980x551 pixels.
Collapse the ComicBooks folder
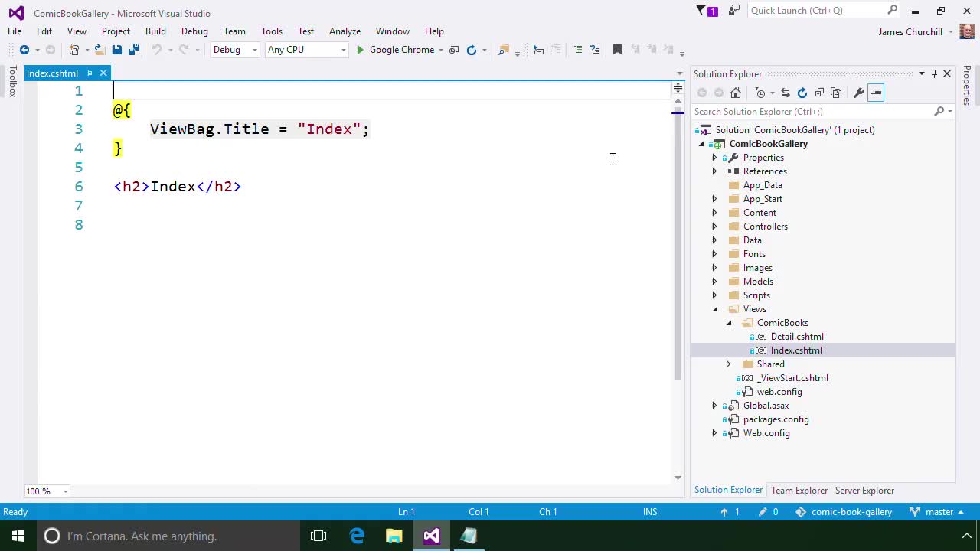[728, 322]
